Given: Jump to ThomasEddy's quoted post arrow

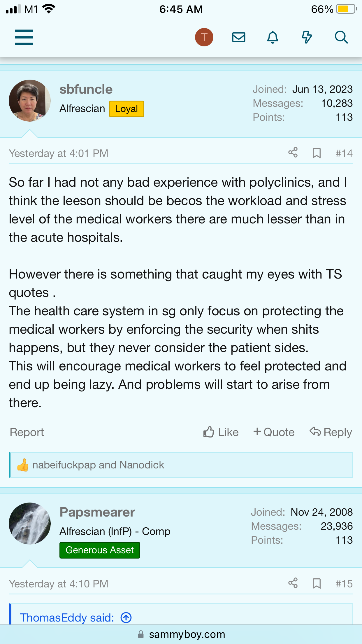Looking at the screenshot, I should 126,617.
